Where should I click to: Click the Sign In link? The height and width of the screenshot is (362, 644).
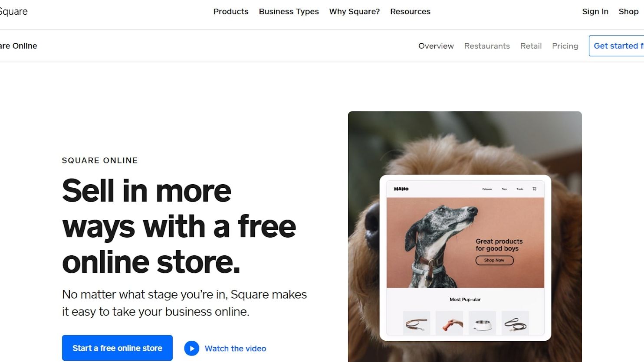tap(595, 12)
